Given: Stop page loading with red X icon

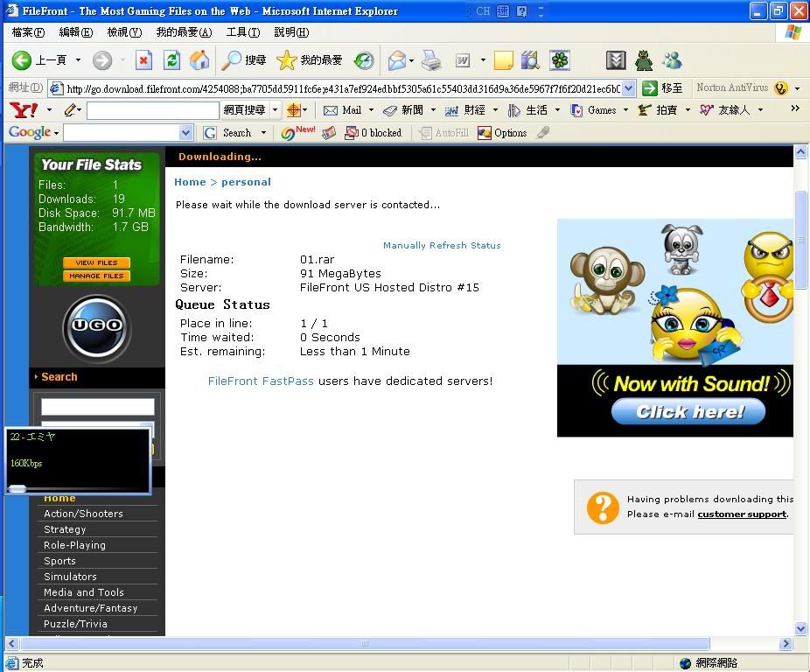Looking at the screenshot, I should click(x=143, y=60).
